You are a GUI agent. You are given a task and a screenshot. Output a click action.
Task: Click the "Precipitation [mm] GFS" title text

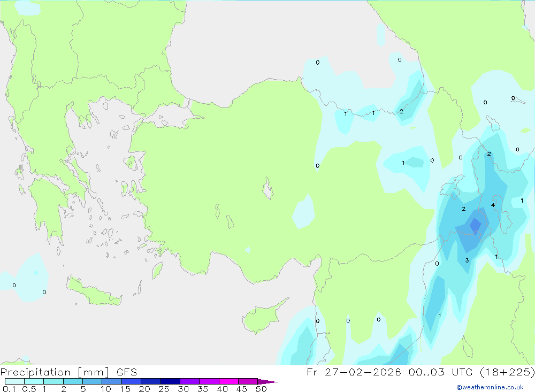point(68,372)
